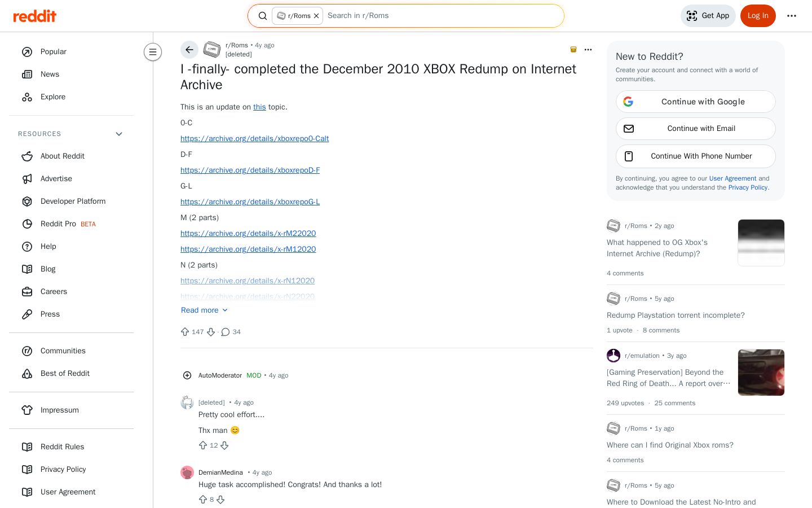Upvote the 'Pretty cool effort' comment

pos(203,445)
